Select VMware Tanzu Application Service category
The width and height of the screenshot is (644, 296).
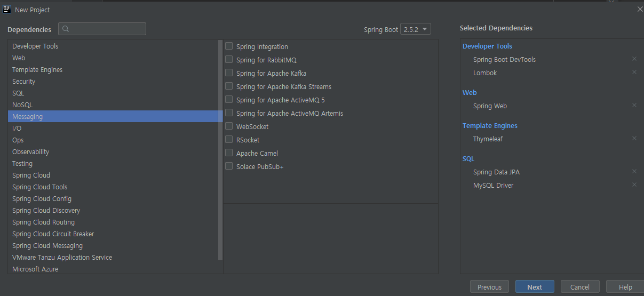click(113, 258)
